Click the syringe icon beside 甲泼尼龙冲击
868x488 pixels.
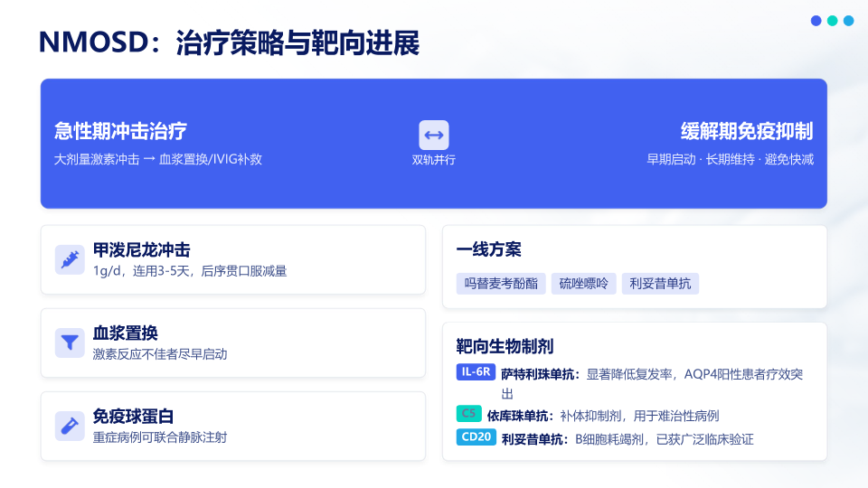click(x=70, y=259)
